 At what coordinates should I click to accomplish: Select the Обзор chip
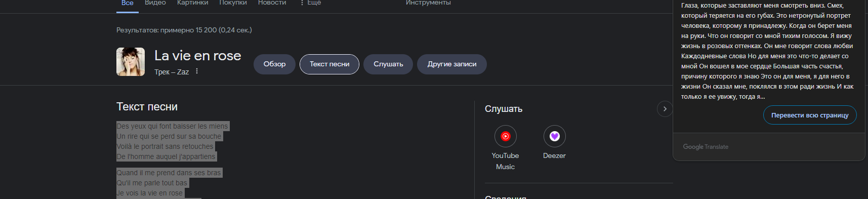[274, 64]
